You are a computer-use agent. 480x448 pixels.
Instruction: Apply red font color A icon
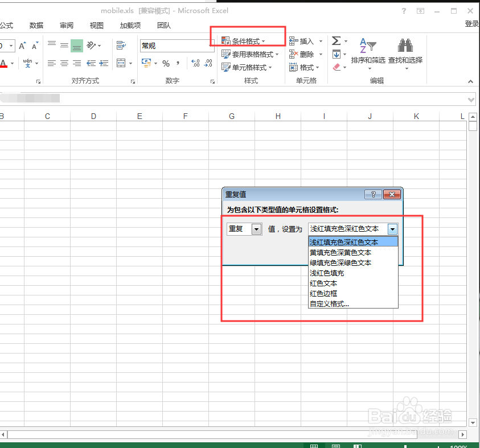click(x=3, y=64)
